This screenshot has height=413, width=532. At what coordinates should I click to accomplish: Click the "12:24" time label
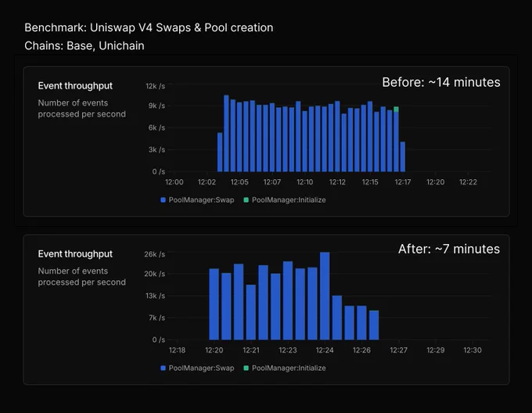[325, 350]
